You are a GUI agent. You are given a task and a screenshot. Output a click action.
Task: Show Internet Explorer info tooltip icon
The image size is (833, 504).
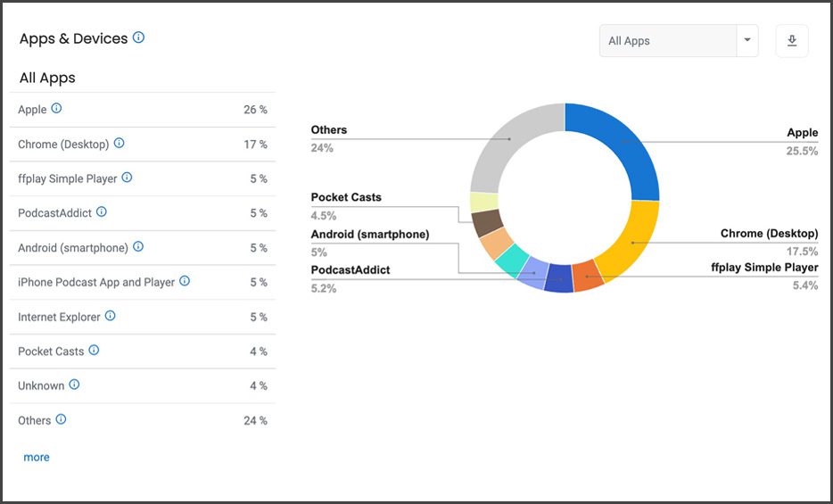(x=110, y=316)
